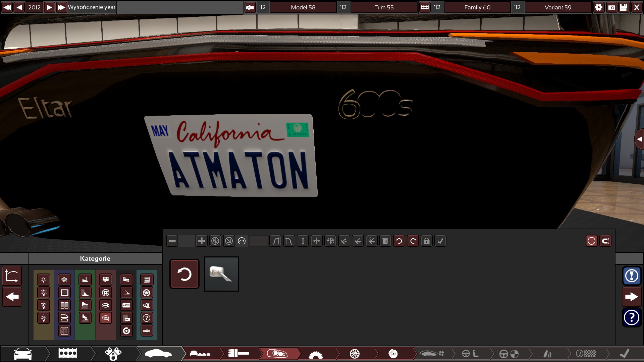This screenshot has width=644, height=362.
Task: Select the spoked wheel category icon
Action: point(147,292)
